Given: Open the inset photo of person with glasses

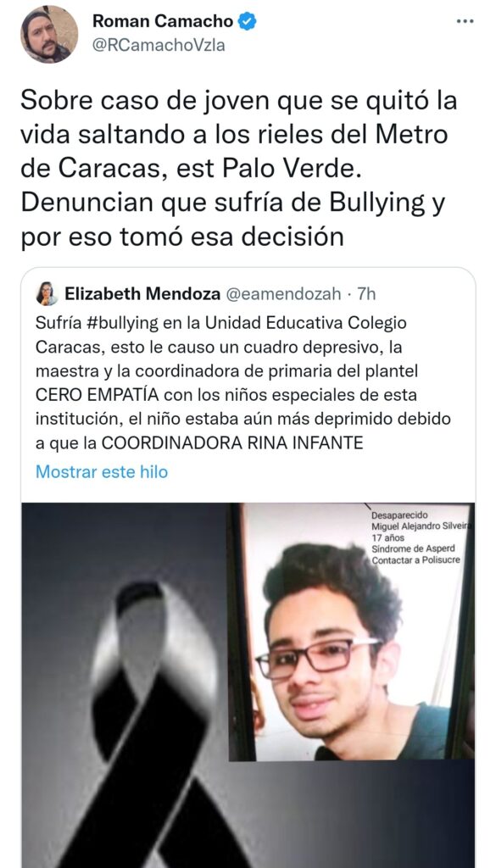Looking at the screenshot, I should pyautogui.click(x=351, y=631).
